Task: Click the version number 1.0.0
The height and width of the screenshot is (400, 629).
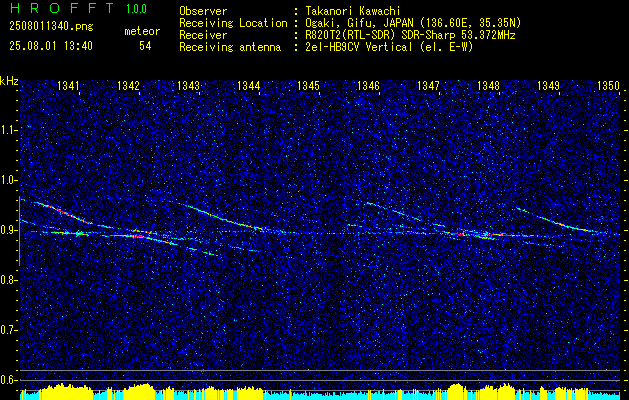Action: pos(136,8)
